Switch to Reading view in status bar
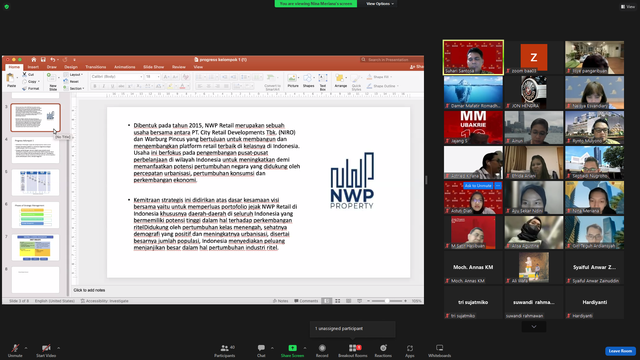The width and height of the screenshot is (640, 360). pyautogui.click(x=348, y=301)
